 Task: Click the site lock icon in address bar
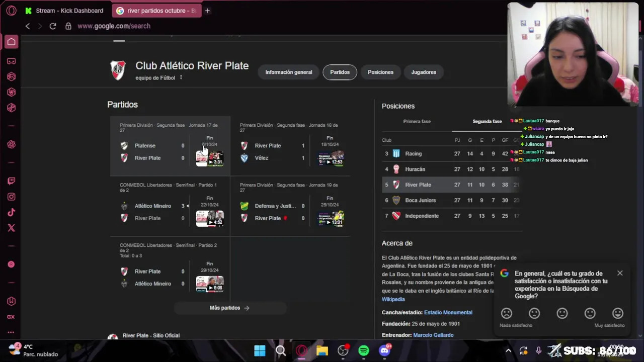click(68, 26)
